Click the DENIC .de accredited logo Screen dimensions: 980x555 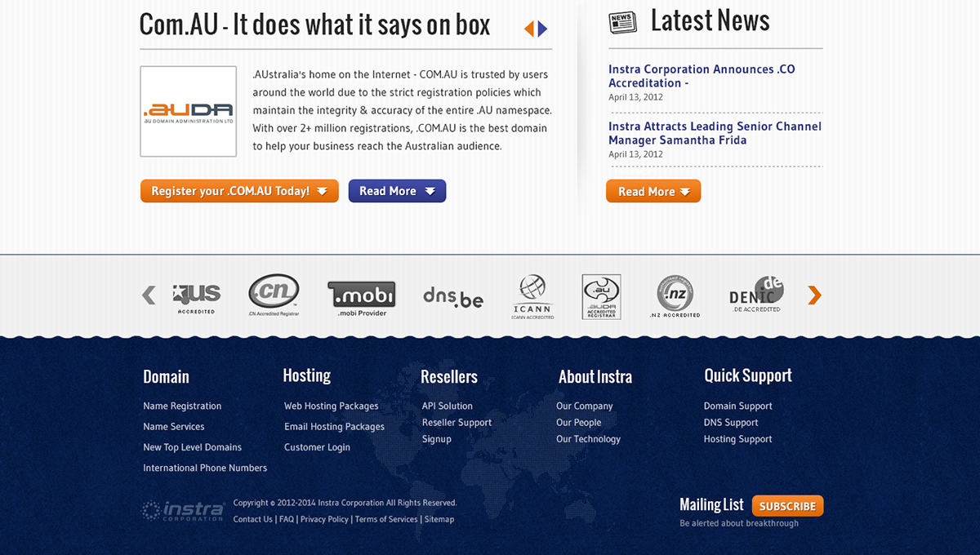[756, 295]
